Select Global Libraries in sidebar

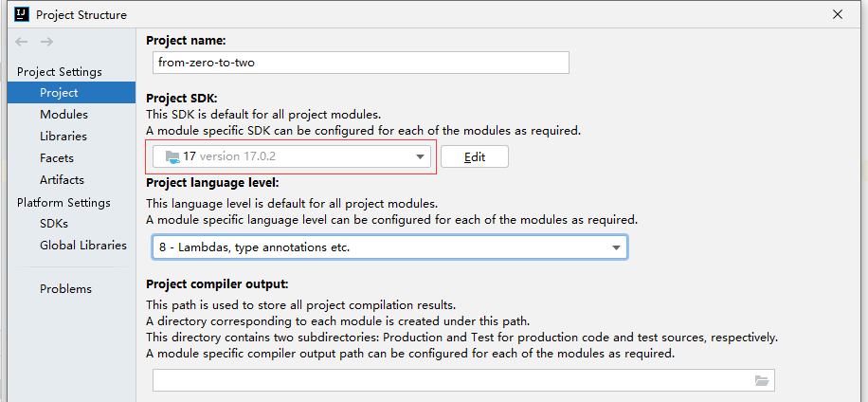click(x=82, y=246)
